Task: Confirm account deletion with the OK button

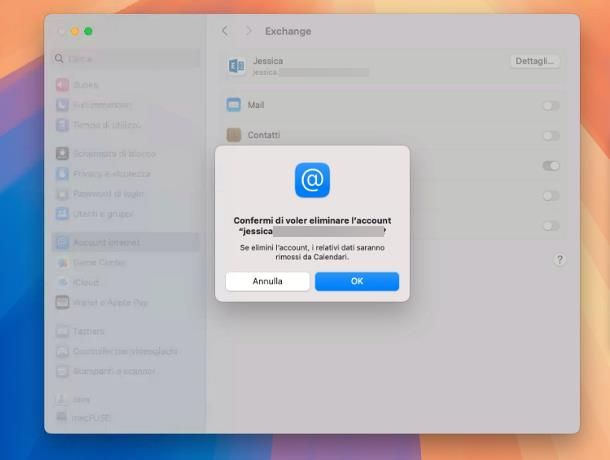Action: pyautogui.click(x=357, y=281)
